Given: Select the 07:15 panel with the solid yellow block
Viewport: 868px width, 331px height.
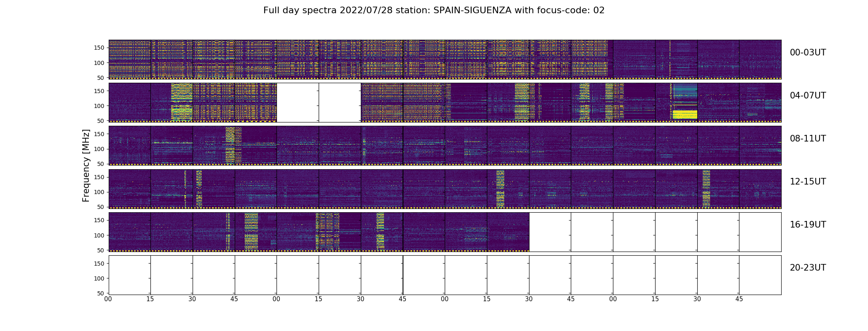Looking at the screenshot, I should (x=676, y=103).
